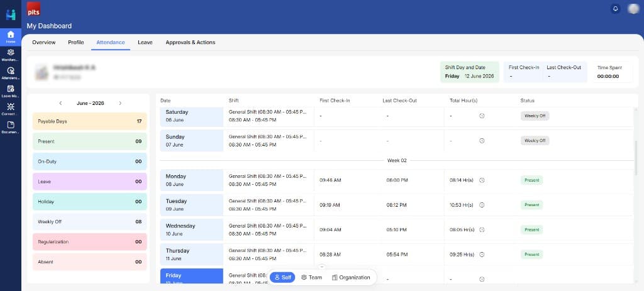Screen dimensions: 644x291
Task: Click the Absent summary card
Action: click(x=89, y=262)
